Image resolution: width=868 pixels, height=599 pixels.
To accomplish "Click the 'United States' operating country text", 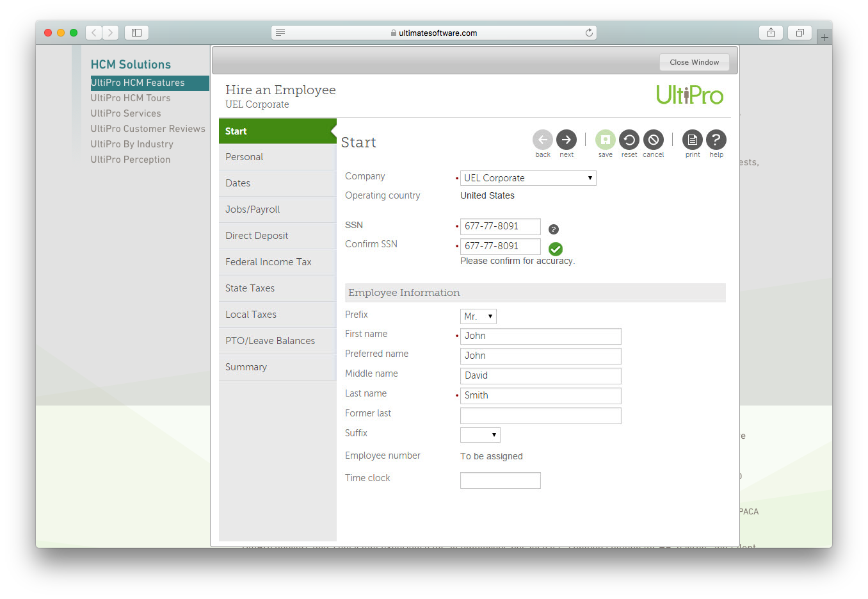I will [x=487, y=195].
